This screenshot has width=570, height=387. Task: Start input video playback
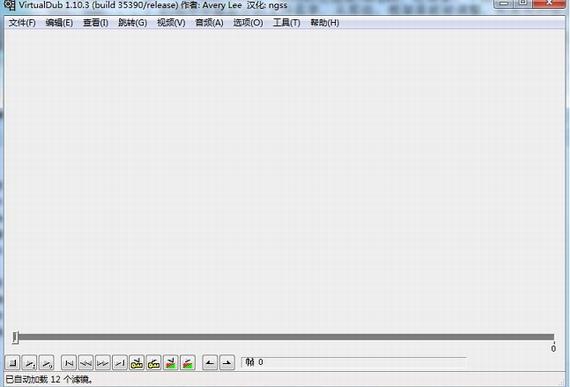tap(29, 363)
